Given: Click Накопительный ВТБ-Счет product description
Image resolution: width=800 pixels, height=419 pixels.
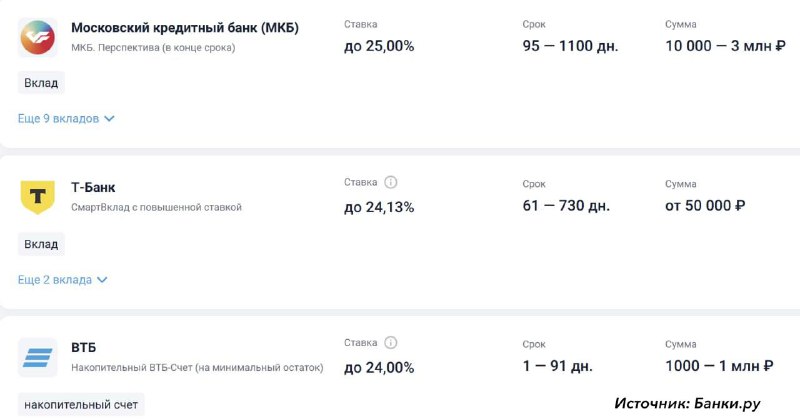Looking at the screenshot, I should 197,367.
